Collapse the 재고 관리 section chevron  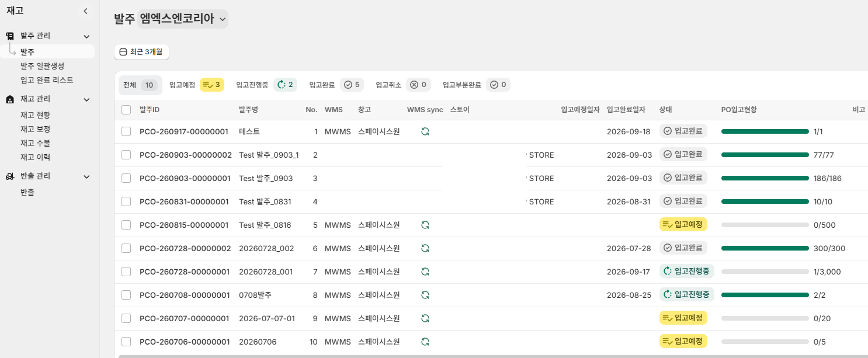[x=86, y=99]
